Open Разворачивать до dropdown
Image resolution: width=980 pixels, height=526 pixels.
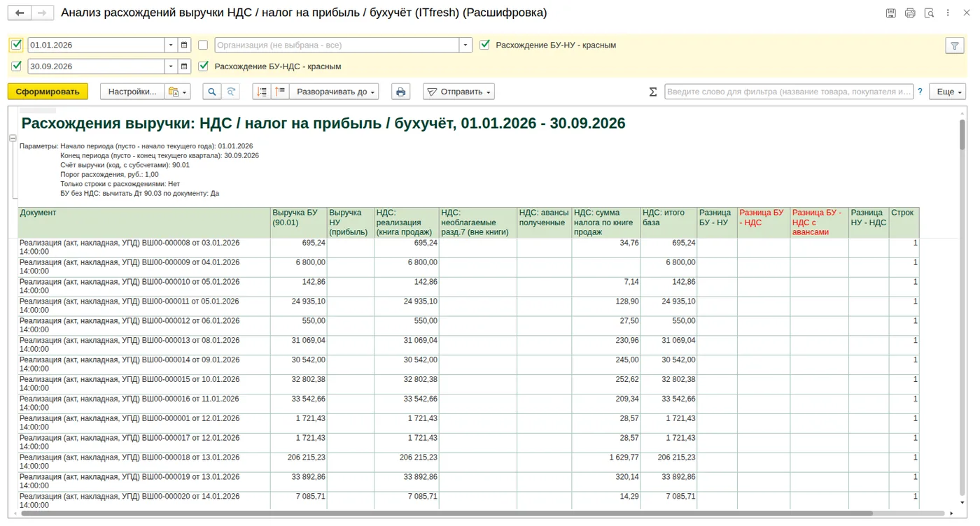[334, 92]
